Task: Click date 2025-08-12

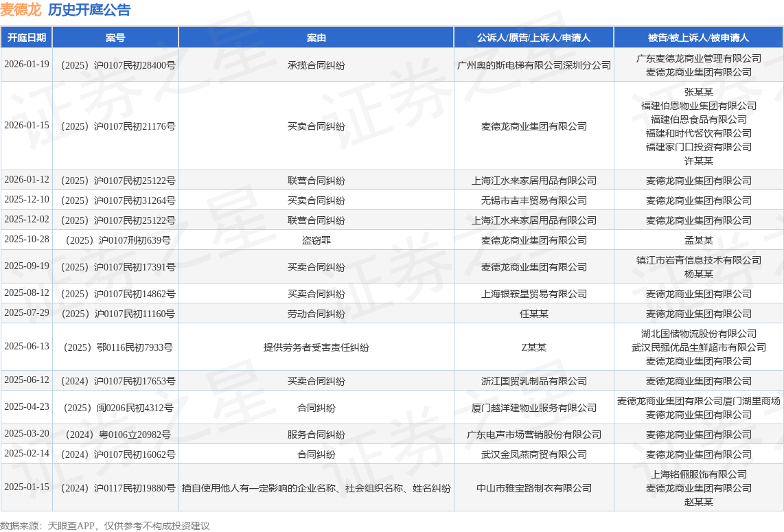Action: coord(27,292)
